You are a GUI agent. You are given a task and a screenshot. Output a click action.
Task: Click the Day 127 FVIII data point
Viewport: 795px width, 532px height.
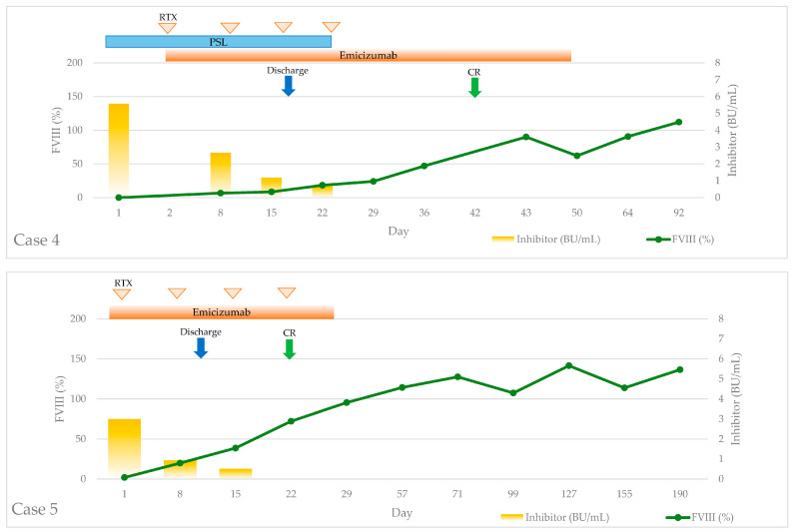tap(569, 365)
